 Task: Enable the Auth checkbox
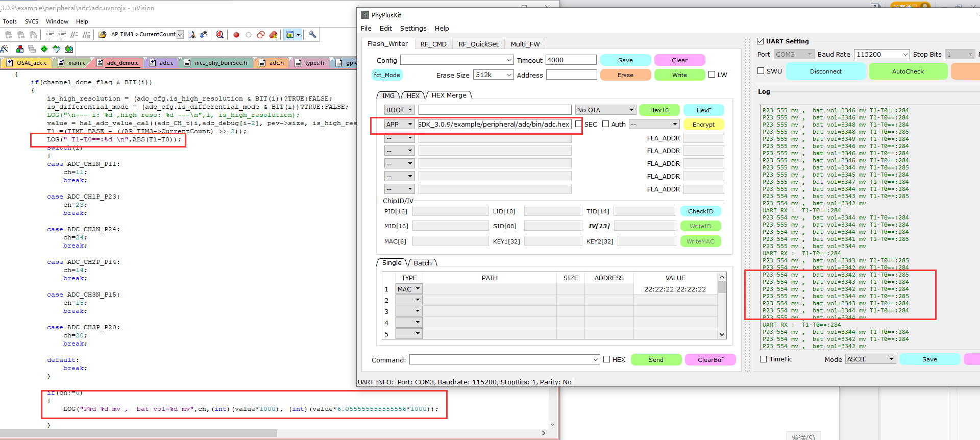tap(606, 124)
